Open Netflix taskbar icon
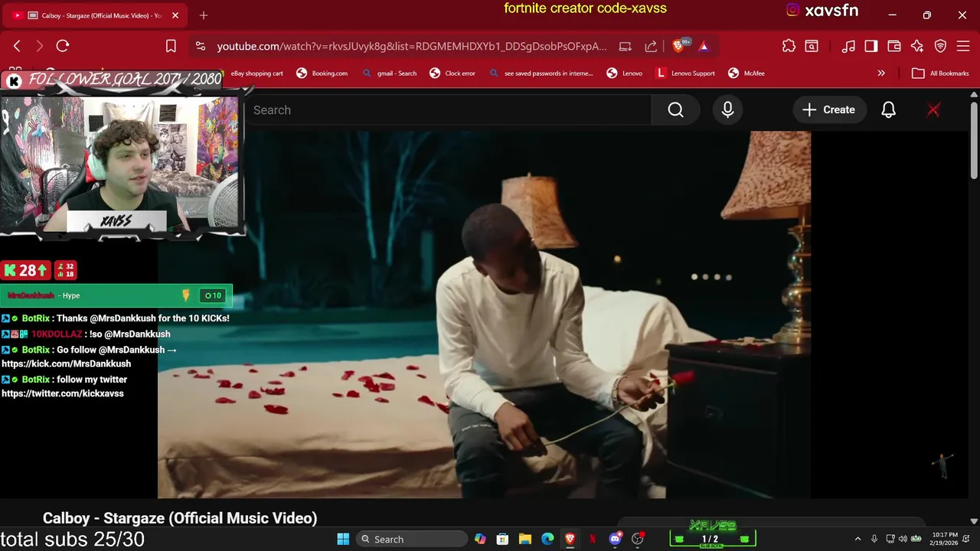Viewport: 980px width, 551px height. (x=592, y=539)
